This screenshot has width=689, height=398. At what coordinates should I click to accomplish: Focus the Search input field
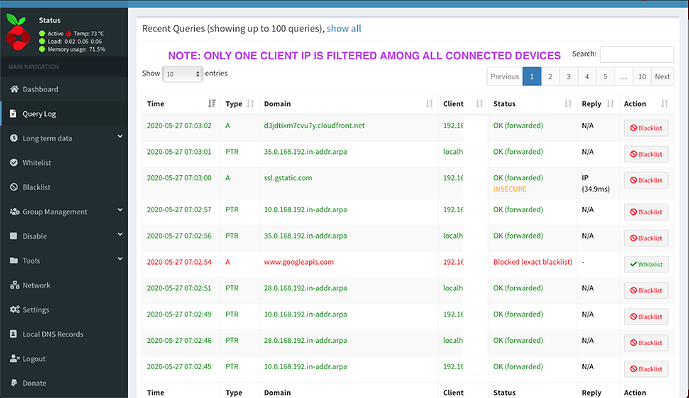click(637, 54)
